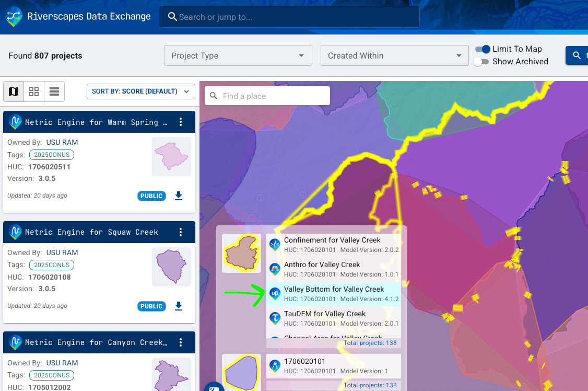This screenshot has height=391, width=588.
Task: Select Valley Bottom for Valley Creek entry
Action: pos(333,294)
